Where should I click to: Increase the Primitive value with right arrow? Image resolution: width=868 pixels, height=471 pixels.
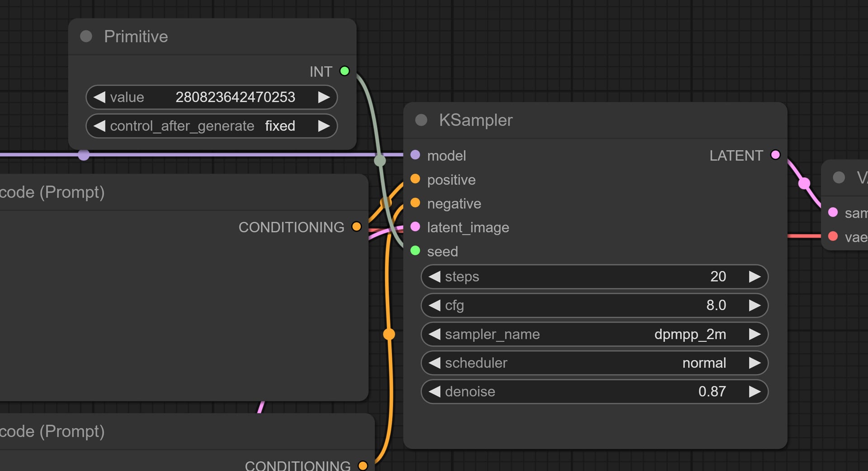(x=324, y=97)
